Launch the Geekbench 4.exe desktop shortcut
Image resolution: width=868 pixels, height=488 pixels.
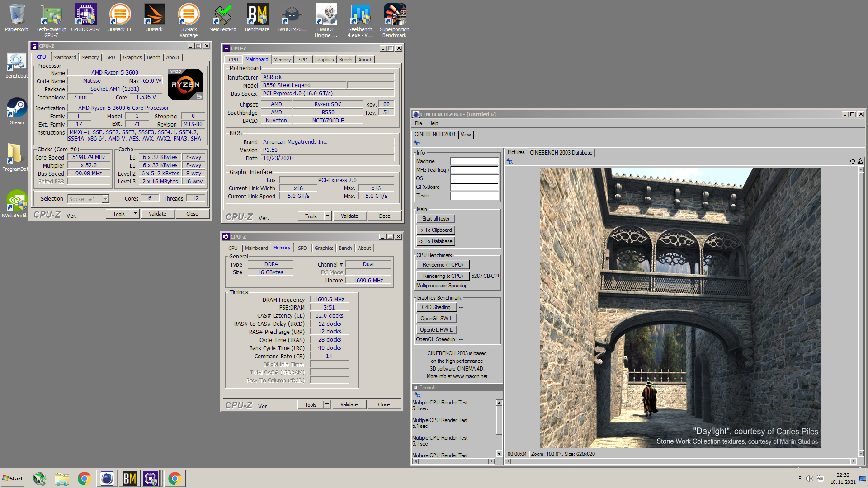[x=360, y=20]
